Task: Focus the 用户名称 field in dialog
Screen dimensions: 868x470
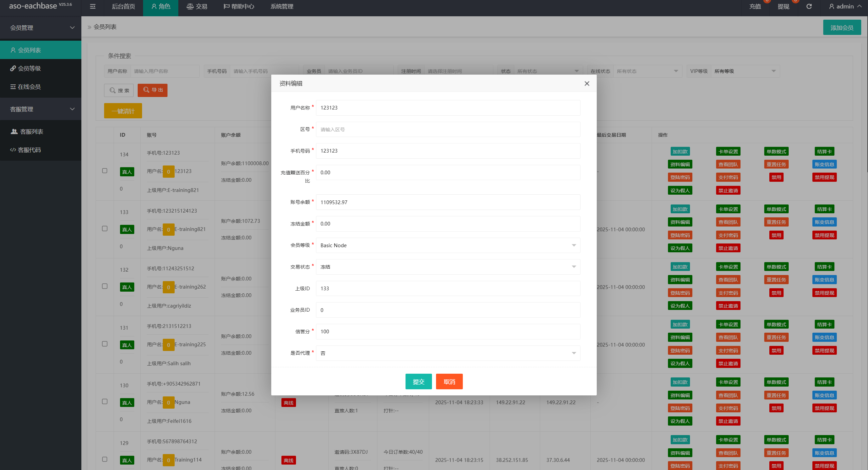Action: coord(448,108)
